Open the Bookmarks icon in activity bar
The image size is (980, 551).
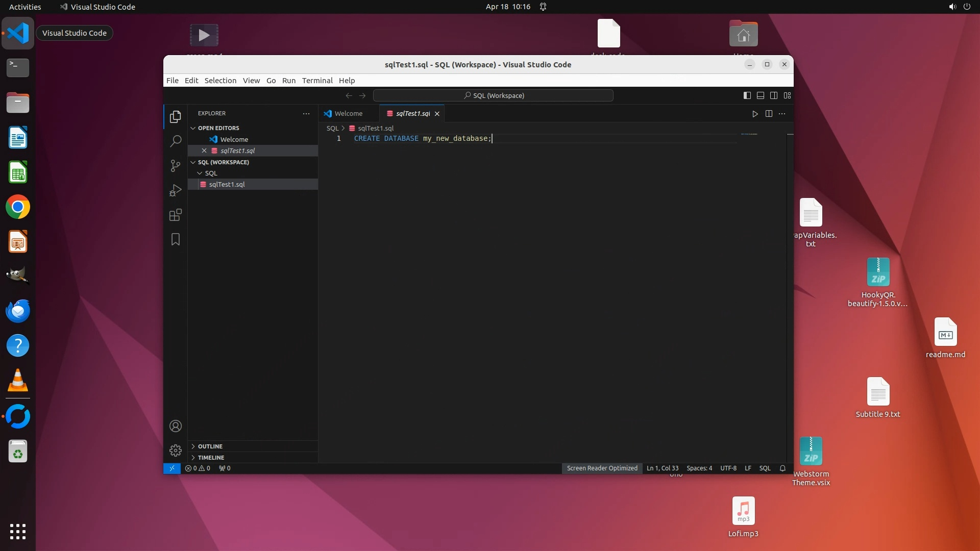175,239
